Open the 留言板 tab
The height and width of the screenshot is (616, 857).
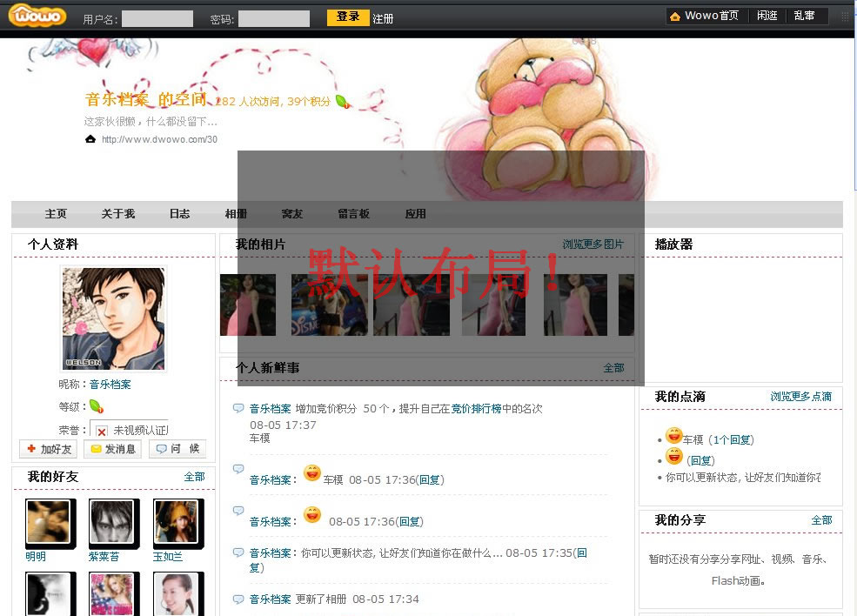[x=353, y=214]
